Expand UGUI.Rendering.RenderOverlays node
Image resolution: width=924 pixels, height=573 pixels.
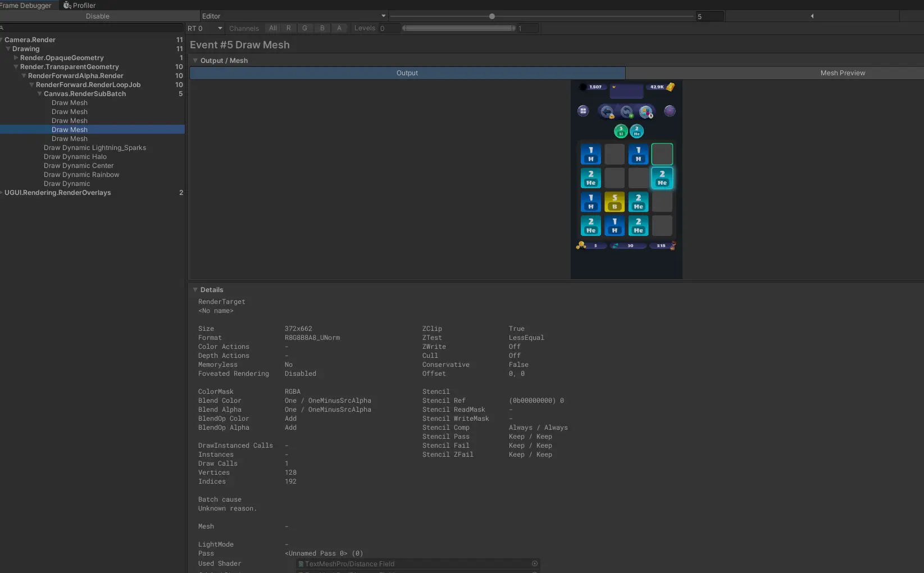[2, 193]
